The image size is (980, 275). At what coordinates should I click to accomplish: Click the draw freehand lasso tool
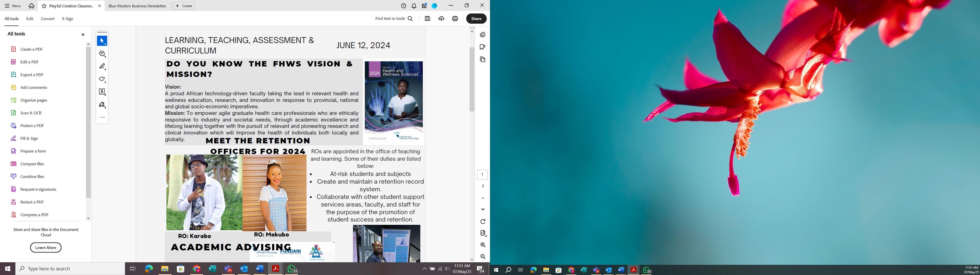pyautogui.click(x=102, y=79)
